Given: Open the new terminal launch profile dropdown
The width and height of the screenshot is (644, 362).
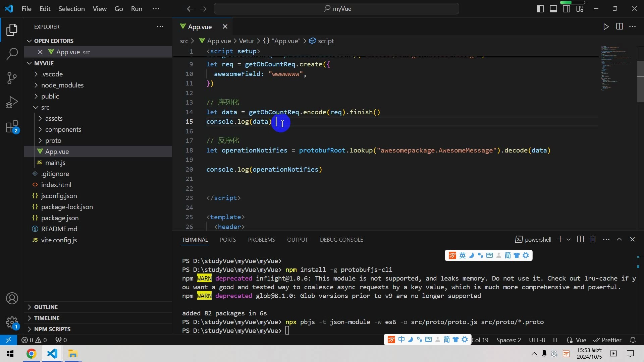Looking at the screenshot, I should (569, 239).
